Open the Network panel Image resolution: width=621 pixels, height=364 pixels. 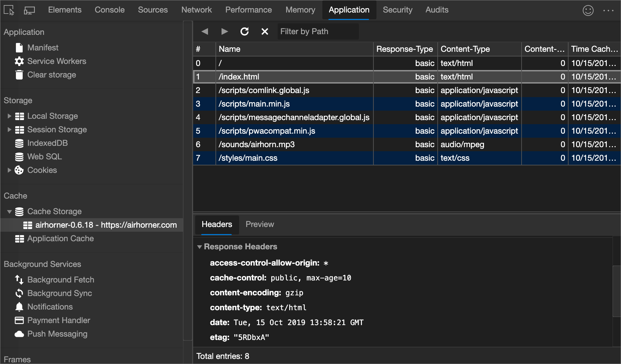click(x=197, y=10)
